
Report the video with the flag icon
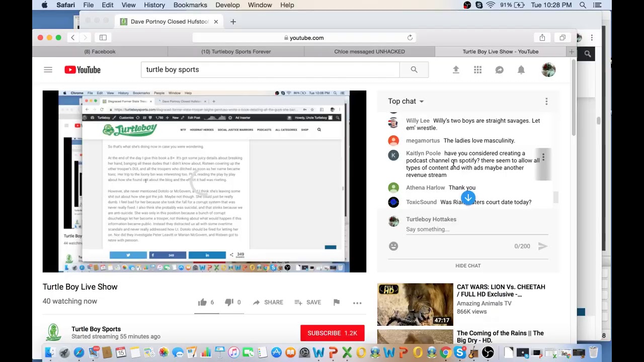(337, 302)
